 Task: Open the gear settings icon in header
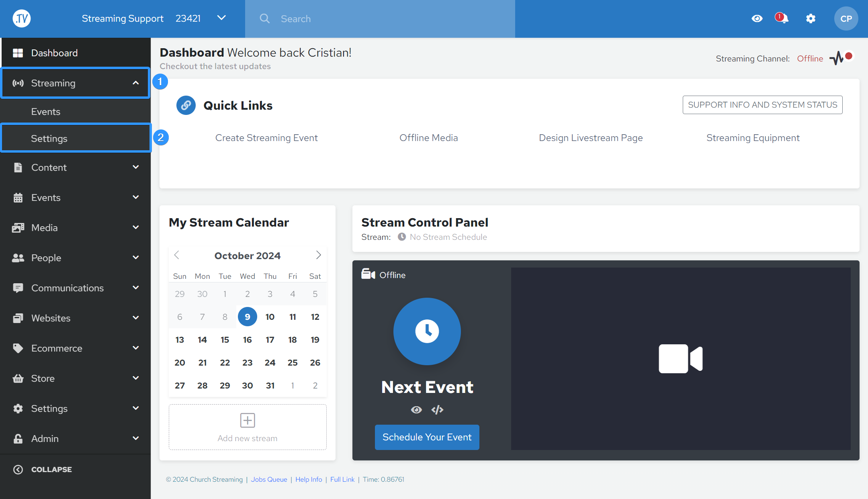click(x=811, y=18)
